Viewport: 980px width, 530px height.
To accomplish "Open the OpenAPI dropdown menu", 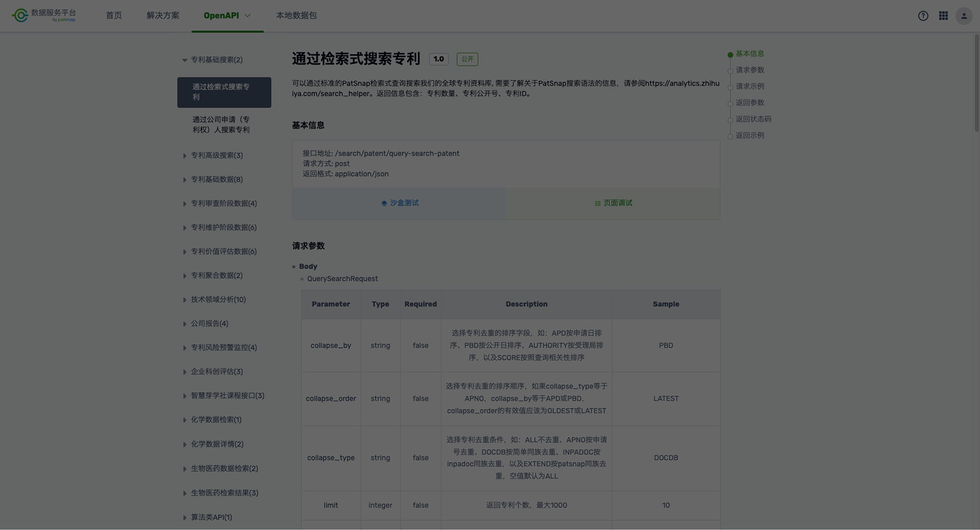I will coord(227,16).
